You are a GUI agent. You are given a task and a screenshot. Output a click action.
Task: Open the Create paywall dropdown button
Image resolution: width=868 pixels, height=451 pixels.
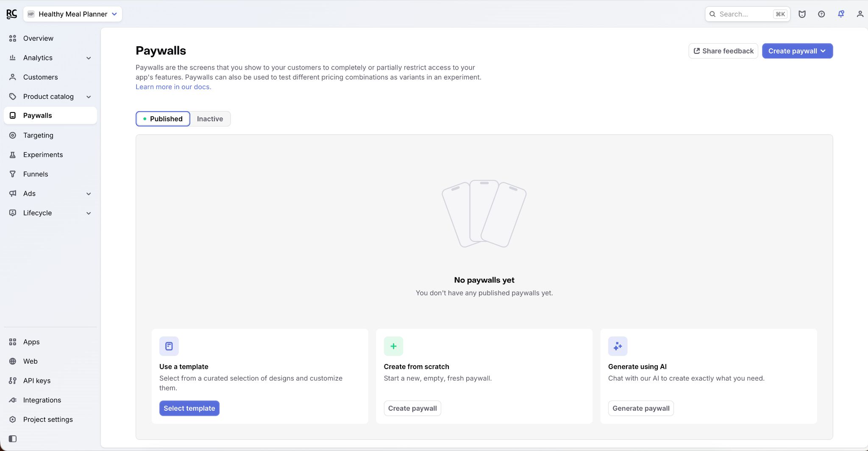pos(797,51)
